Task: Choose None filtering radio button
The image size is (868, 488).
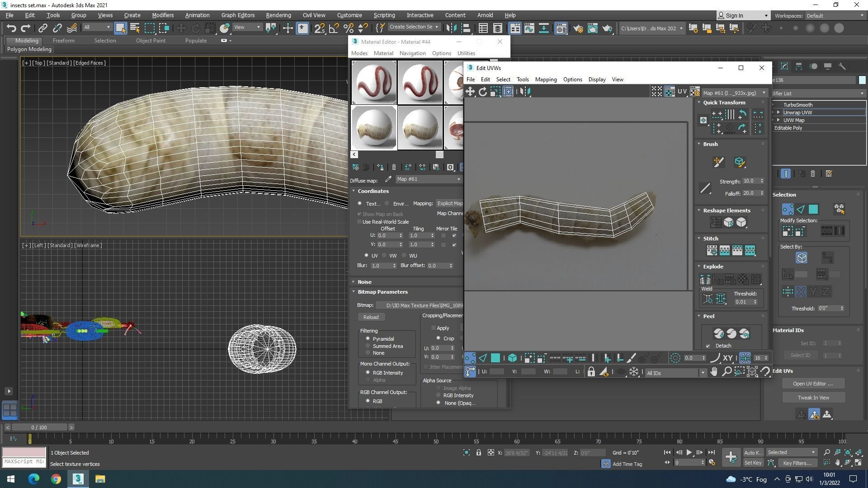Action: tap(368, 353)
